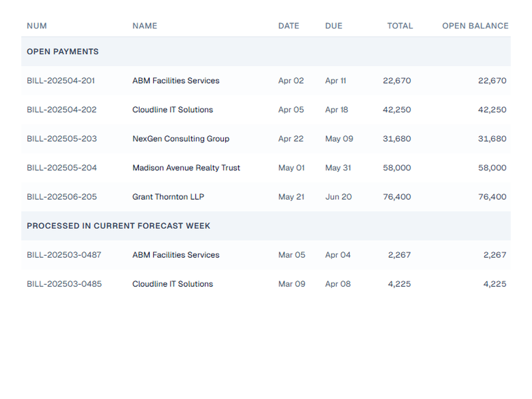Click the OPEN BALANCE column header
Screen dimensions: 532x399
[475, 26]
